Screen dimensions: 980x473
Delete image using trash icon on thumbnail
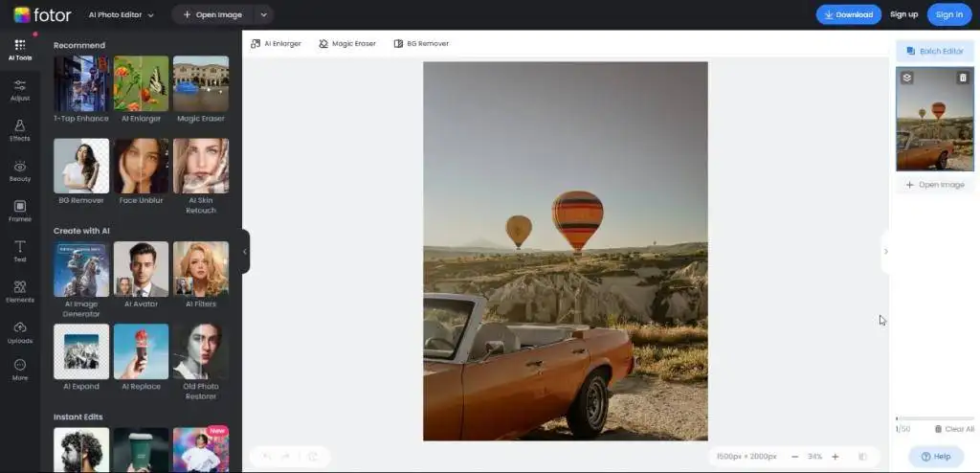click(963, 78)
